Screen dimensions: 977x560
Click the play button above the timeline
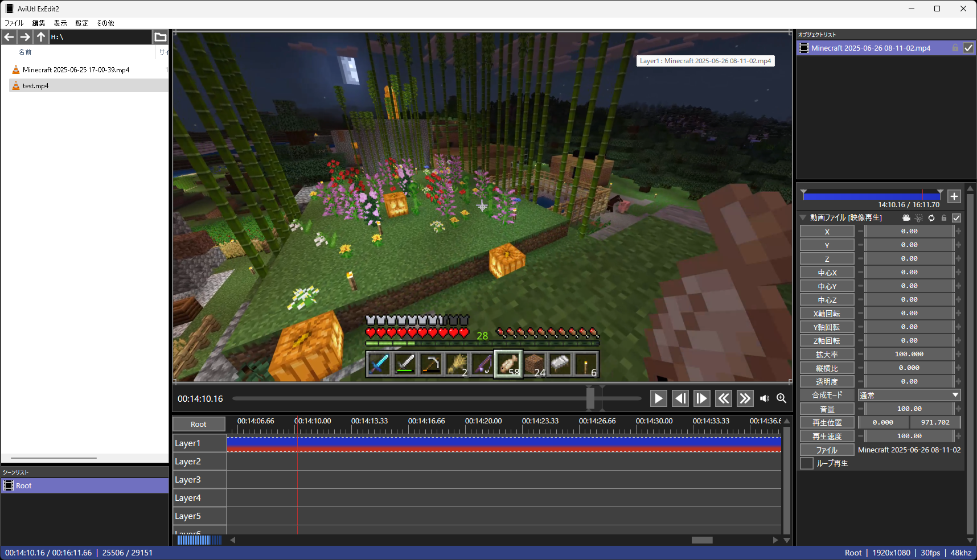(658, 398)
